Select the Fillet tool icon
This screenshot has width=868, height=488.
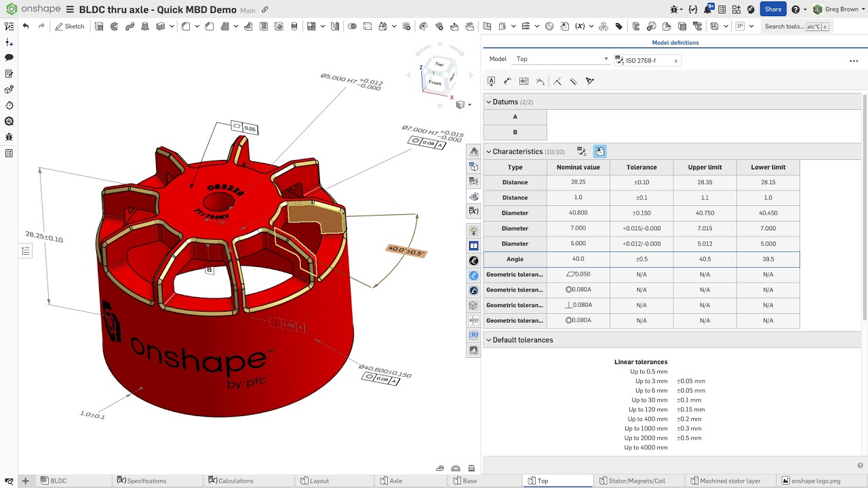185,26
